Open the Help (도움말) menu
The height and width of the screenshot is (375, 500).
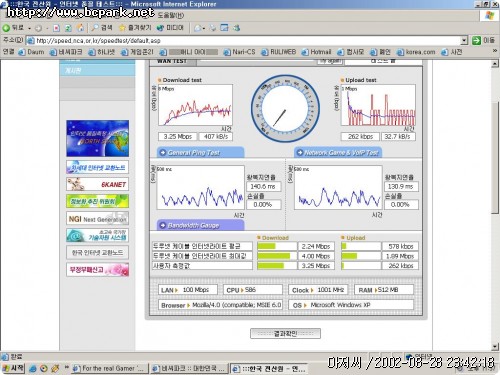coord(171,16)
